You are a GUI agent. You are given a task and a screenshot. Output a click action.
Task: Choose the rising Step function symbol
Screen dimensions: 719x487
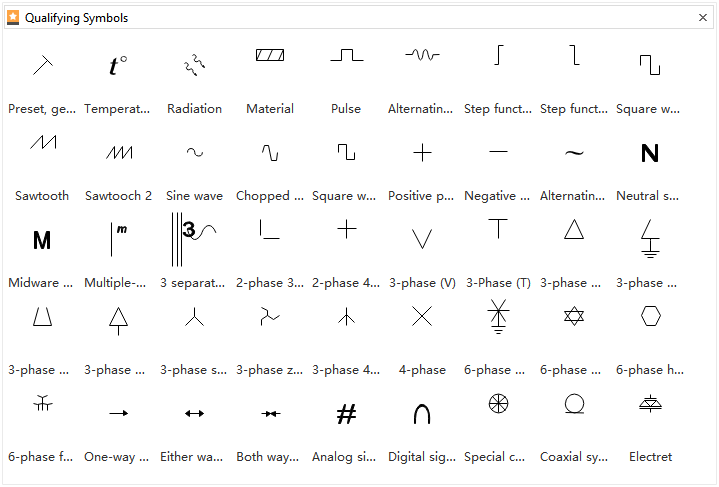pyautogui.click(x=499, y=55)
